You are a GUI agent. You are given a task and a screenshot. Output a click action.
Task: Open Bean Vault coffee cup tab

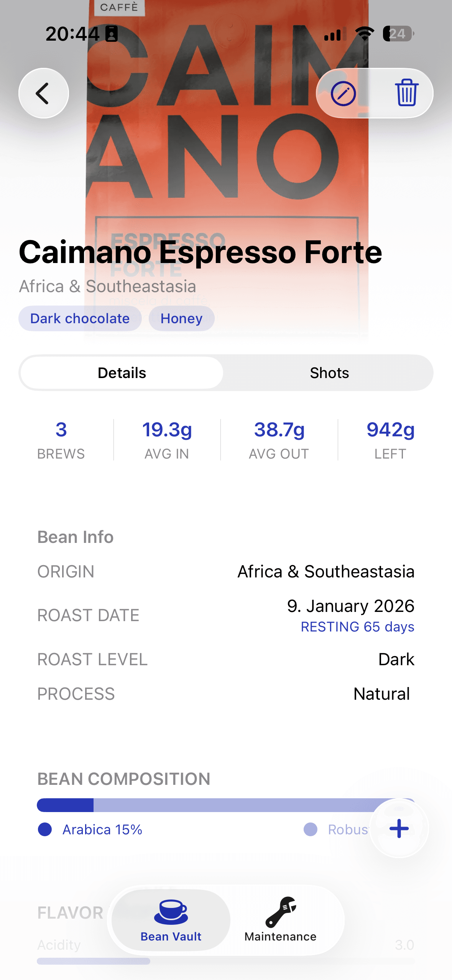point(171,919)
